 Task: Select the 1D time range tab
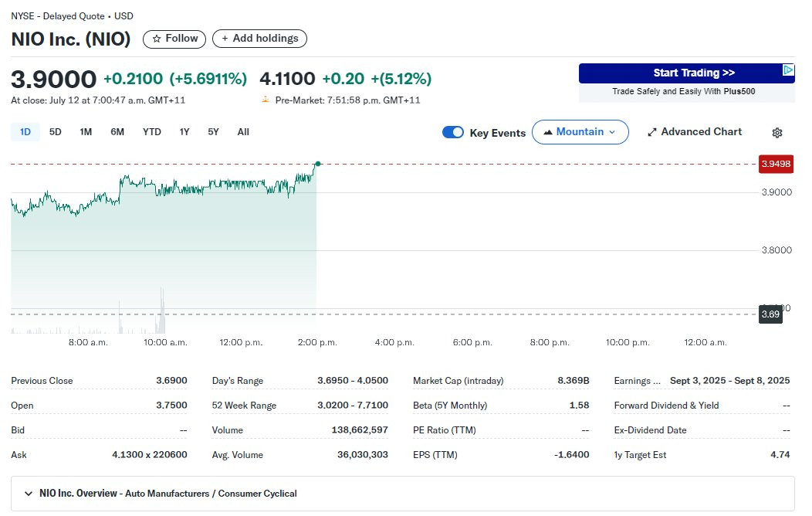[x=25, y=132]
